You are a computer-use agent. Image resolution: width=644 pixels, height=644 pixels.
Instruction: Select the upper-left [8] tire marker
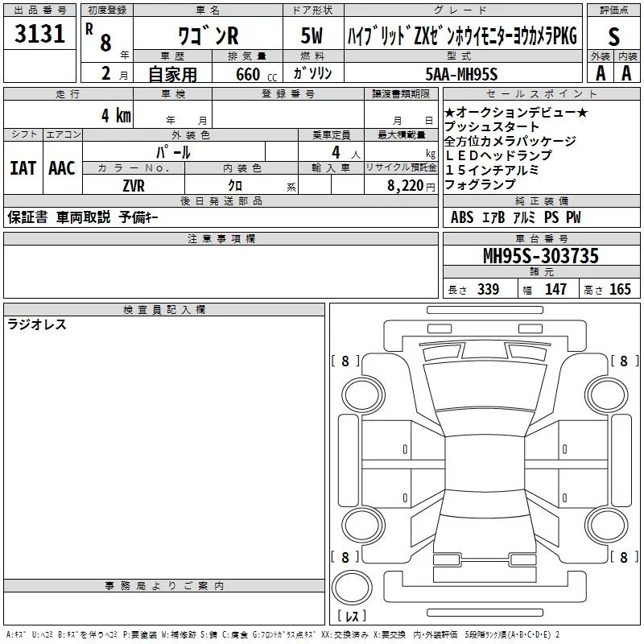pos(345,361)
